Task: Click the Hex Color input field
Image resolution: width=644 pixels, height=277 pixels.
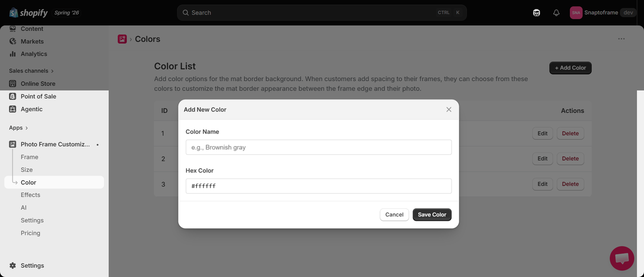Action: [319, 186]
